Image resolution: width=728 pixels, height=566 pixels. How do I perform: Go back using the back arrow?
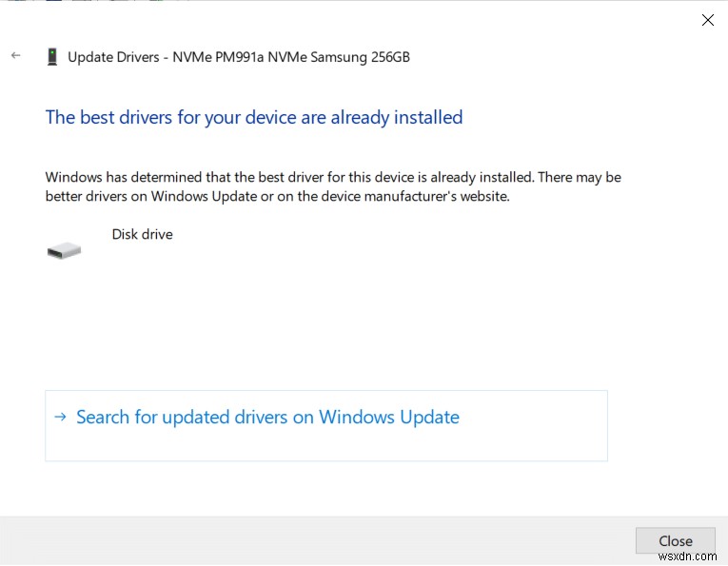pos(15,56)
